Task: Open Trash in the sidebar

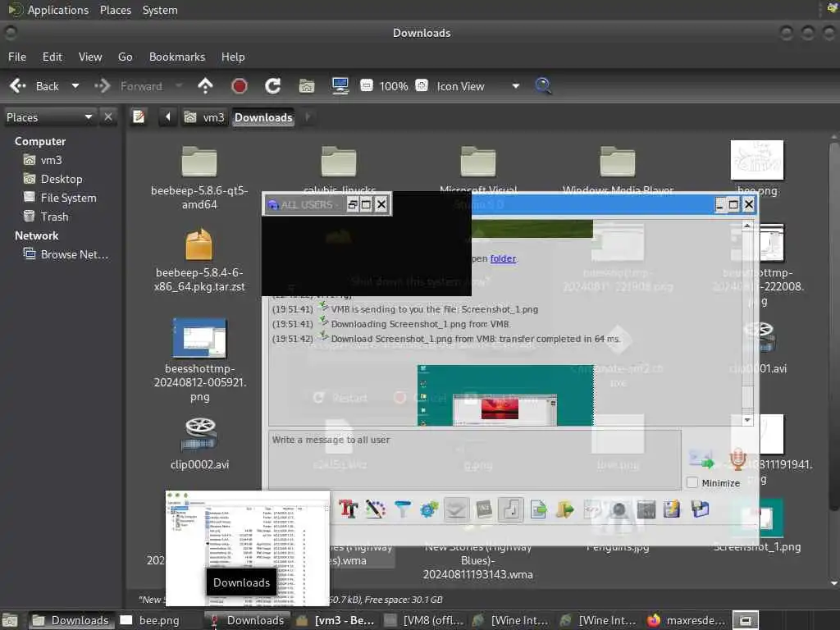Action: click(x=46, y=217)
